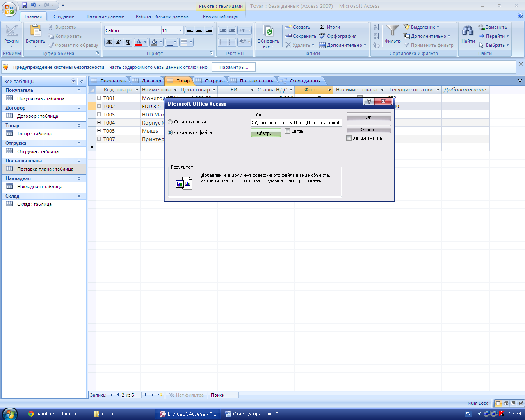This screenshot has width=525, height=420.
Task: Check the 'Связь' link checkbox
Action: click(x=288, y=131)
